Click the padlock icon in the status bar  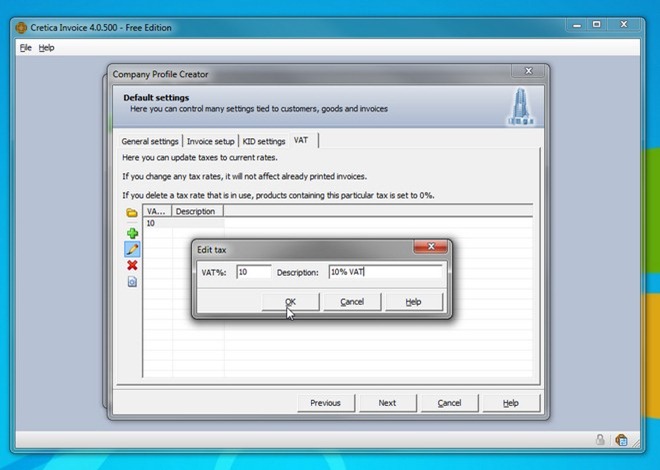coord(600,440)
